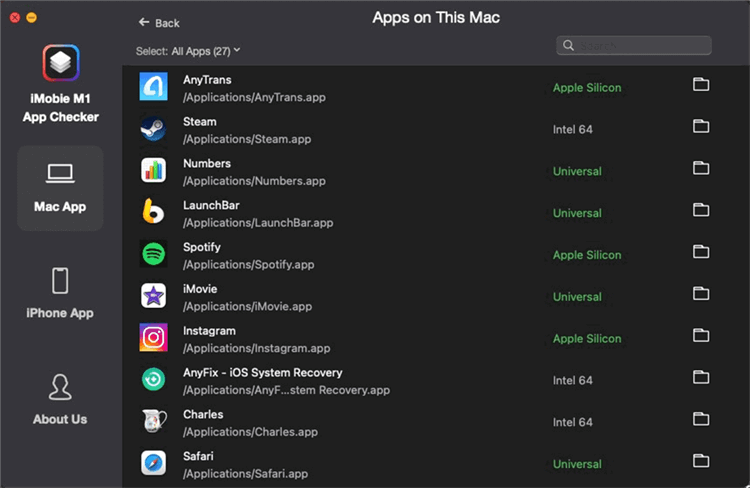Click folder icon in Numbers row
The image size is (750, 488).
pyautogui.click(x=701, y=168)
